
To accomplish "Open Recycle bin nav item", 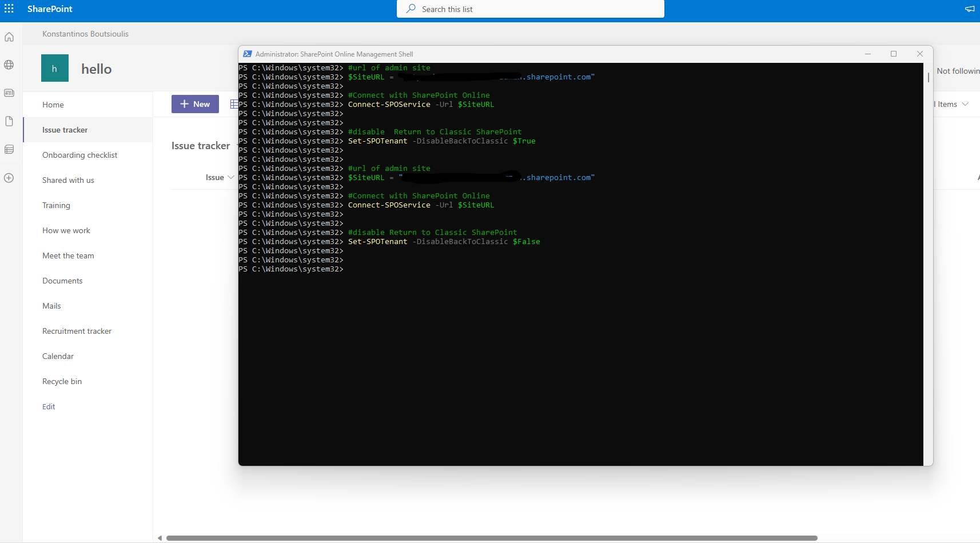I will coord(62,381).
